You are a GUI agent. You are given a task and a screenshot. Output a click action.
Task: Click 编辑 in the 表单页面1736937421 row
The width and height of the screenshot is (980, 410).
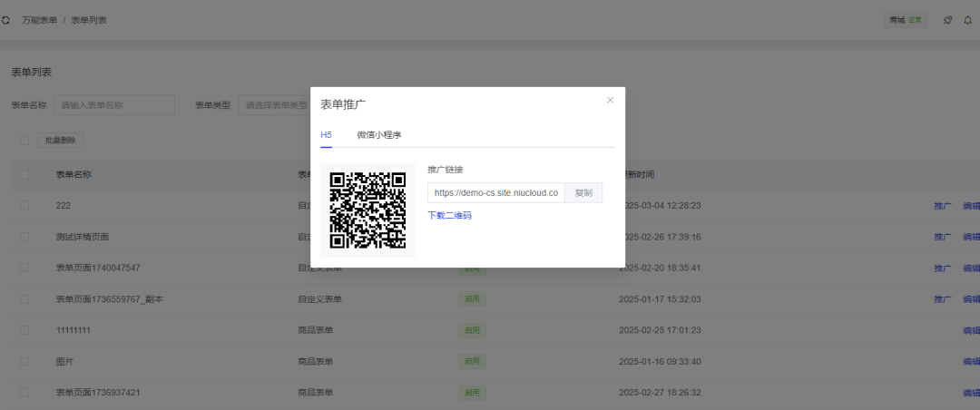971,393
